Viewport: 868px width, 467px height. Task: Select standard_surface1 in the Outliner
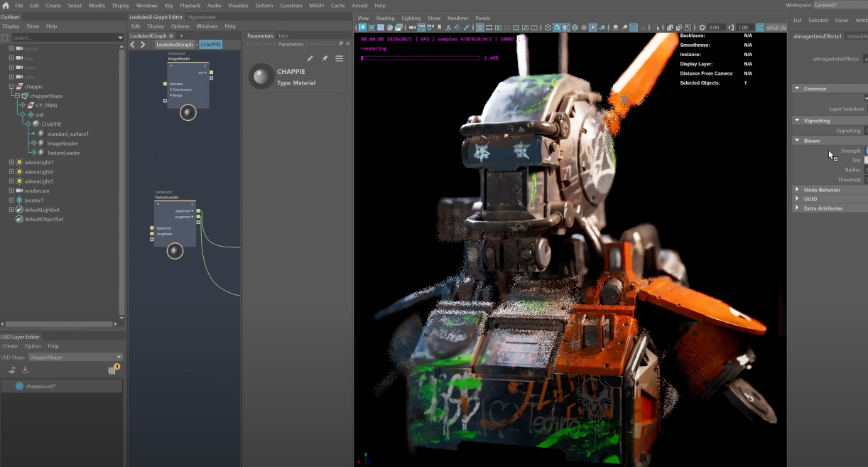point(67,134)
